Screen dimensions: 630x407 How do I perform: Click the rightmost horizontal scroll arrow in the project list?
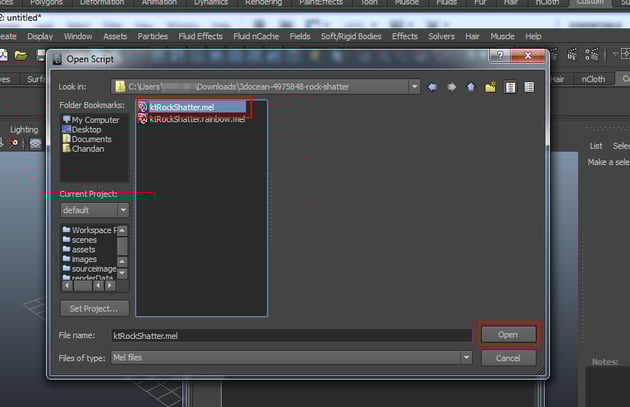click(x=110, y=286)
